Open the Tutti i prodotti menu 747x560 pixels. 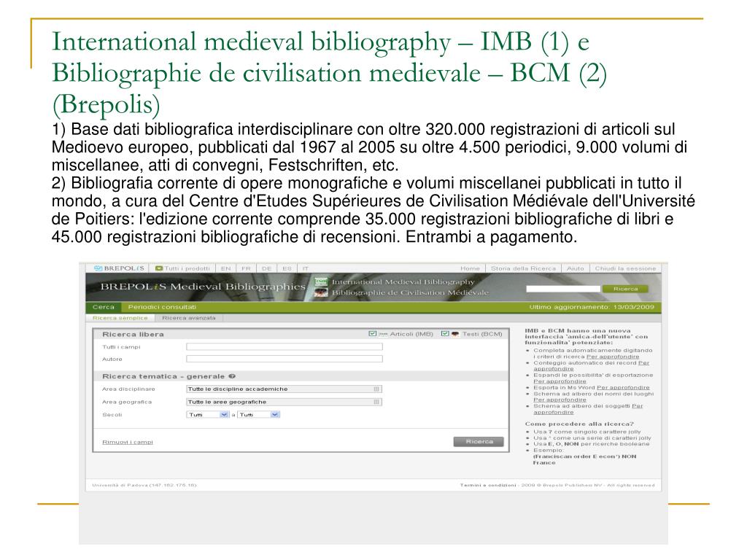[183, 268]
